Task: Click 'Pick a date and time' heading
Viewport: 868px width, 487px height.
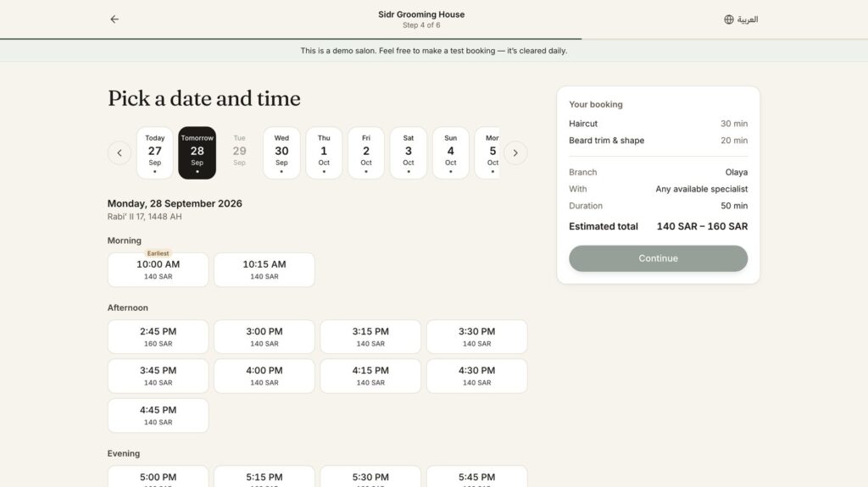Action: [204, 98]
